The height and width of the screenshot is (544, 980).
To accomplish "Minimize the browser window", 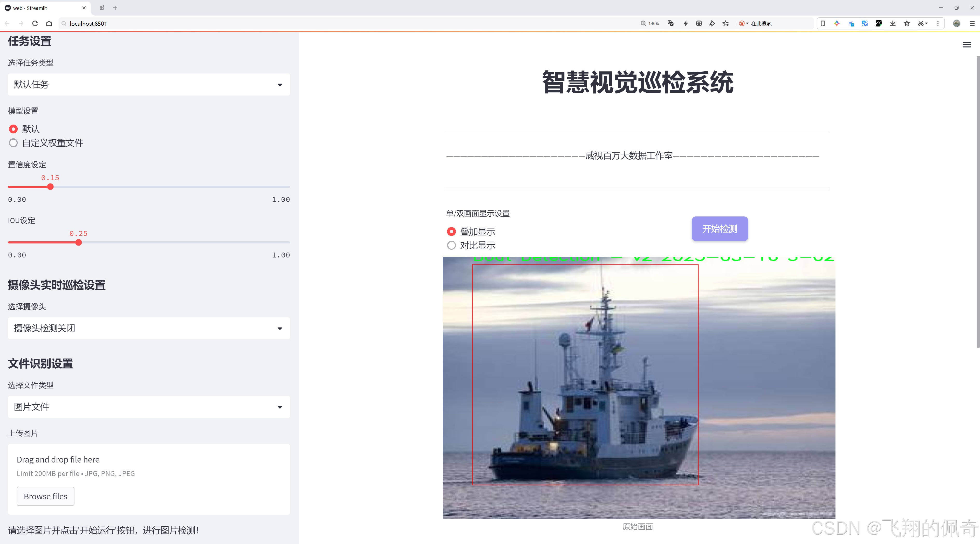I will (941, 8).
